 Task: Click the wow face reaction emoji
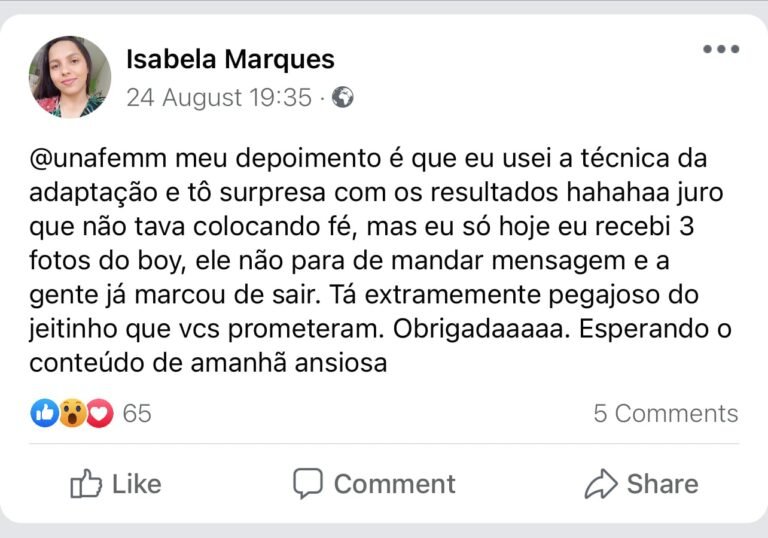tap(72, 413)
